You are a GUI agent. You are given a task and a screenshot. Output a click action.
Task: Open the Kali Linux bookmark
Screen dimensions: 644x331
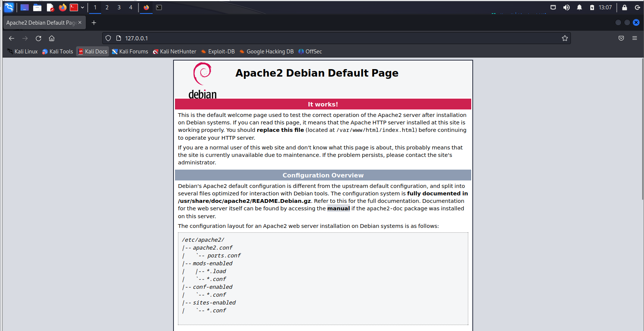pyautogui.click(x=22, y=52)
